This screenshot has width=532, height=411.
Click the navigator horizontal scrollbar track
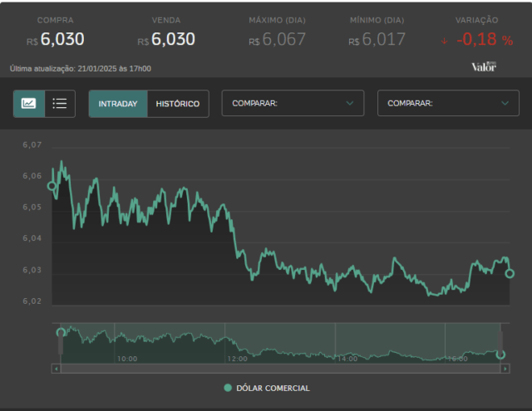(281, 369)
